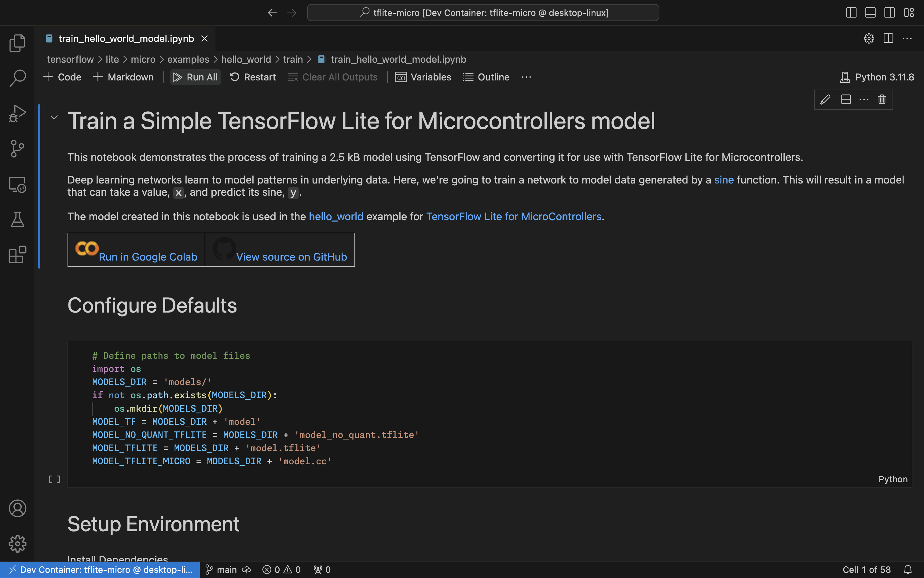Click breadcrumb segment train

[x=293, y=59]
